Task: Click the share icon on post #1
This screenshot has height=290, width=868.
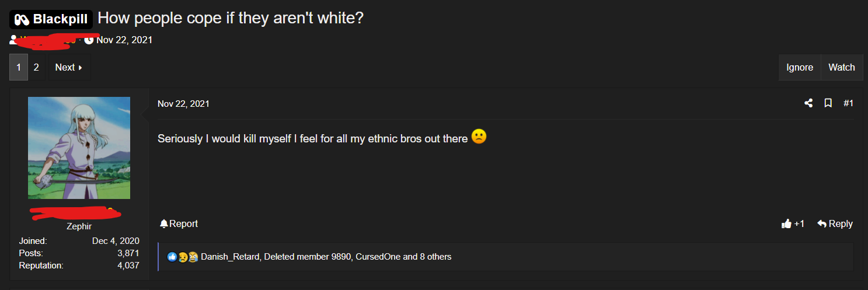Action: [808, 103]
